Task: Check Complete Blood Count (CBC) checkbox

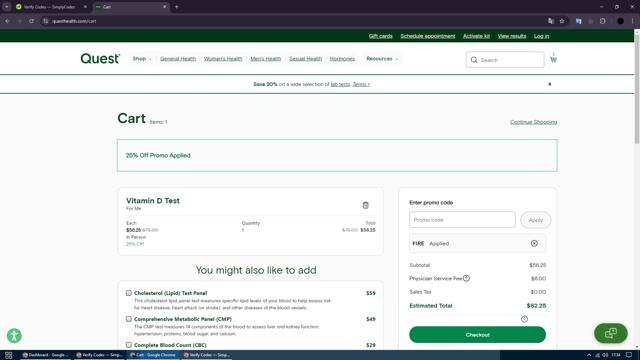Action: coord(129,345)
